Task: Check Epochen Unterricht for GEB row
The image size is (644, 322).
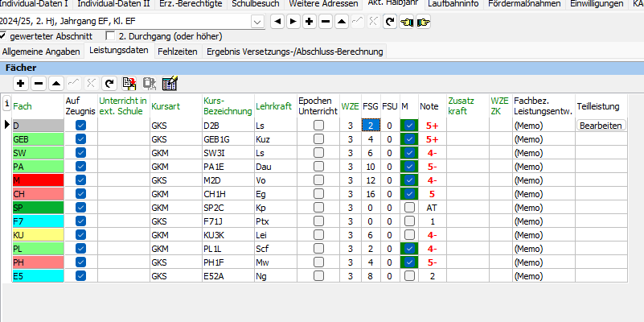Action: [x=318, y=139]
